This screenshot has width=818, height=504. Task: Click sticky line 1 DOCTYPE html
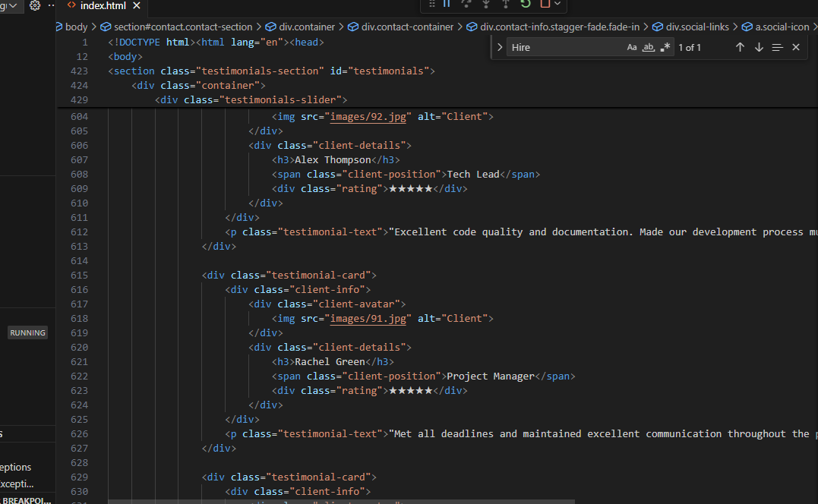point(216,43)
